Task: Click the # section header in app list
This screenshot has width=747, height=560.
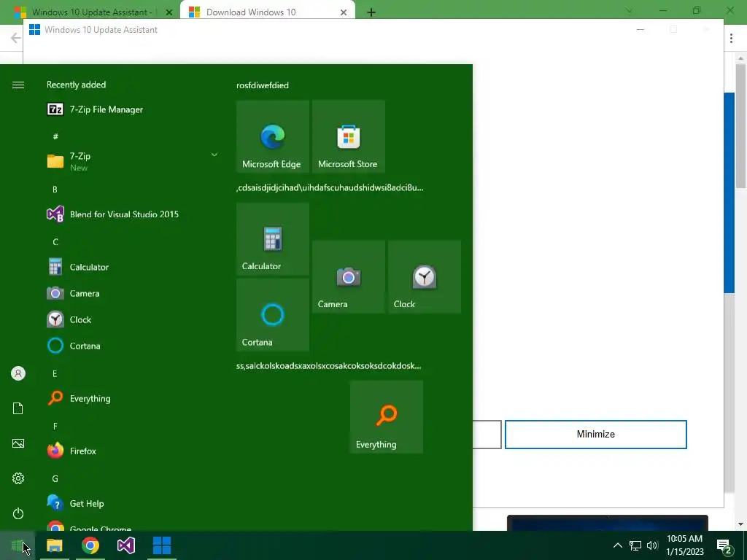Action: click(55, 136)
